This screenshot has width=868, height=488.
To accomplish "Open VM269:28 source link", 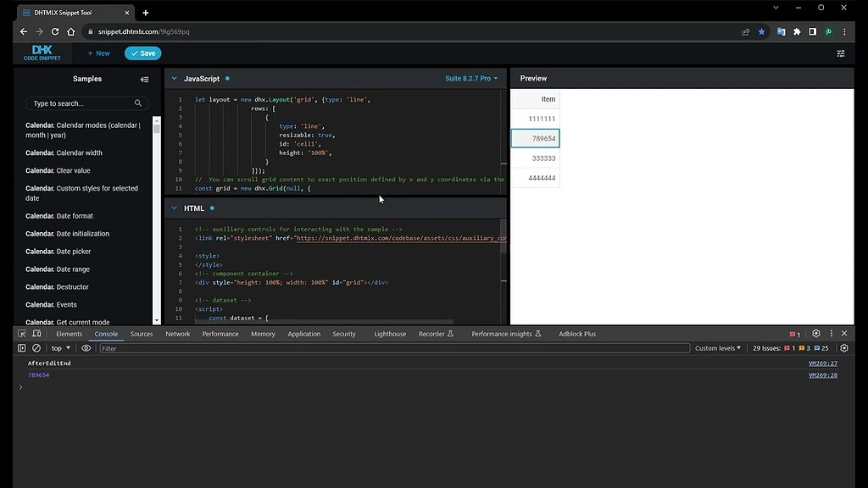I will point(822,374).
